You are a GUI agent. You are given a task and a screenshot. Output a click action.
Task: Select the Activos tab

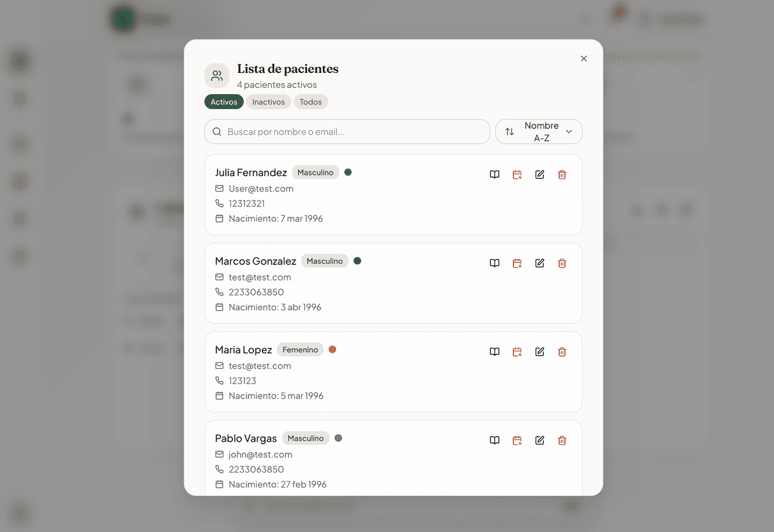click(x=224, y=101)
